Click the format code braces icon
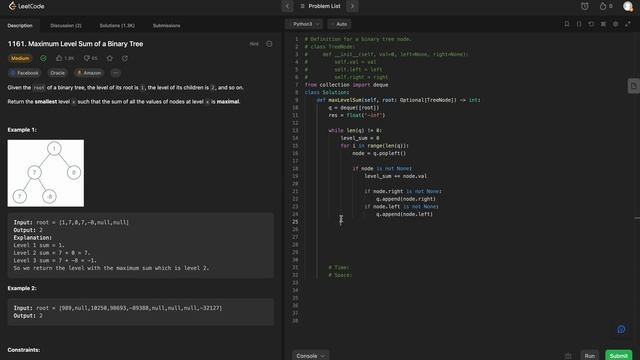The height and width of the screenshot is (360, 640). click(x=579, y=24)
